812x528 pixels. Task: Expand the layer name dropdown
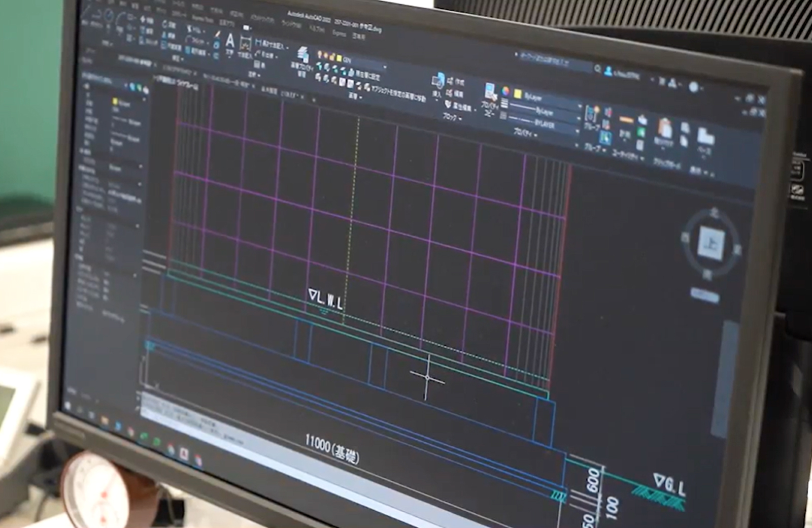[385, 67]
